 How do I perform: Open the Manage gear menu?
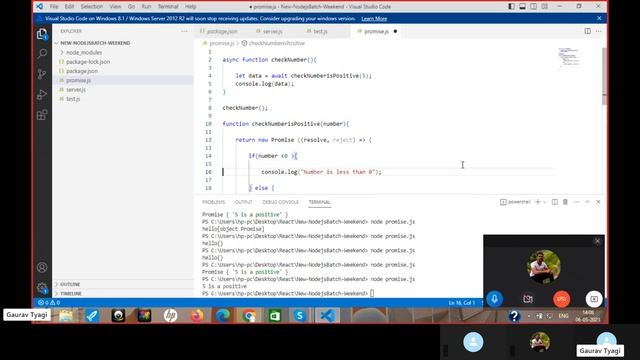click(x=42, y=288)
